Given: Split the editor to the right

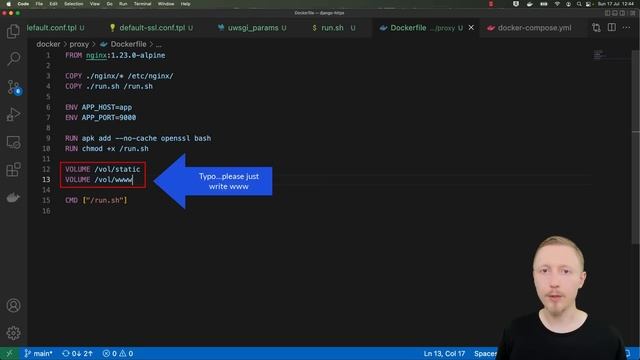Looking at the screenshot, I should [611, 28].
